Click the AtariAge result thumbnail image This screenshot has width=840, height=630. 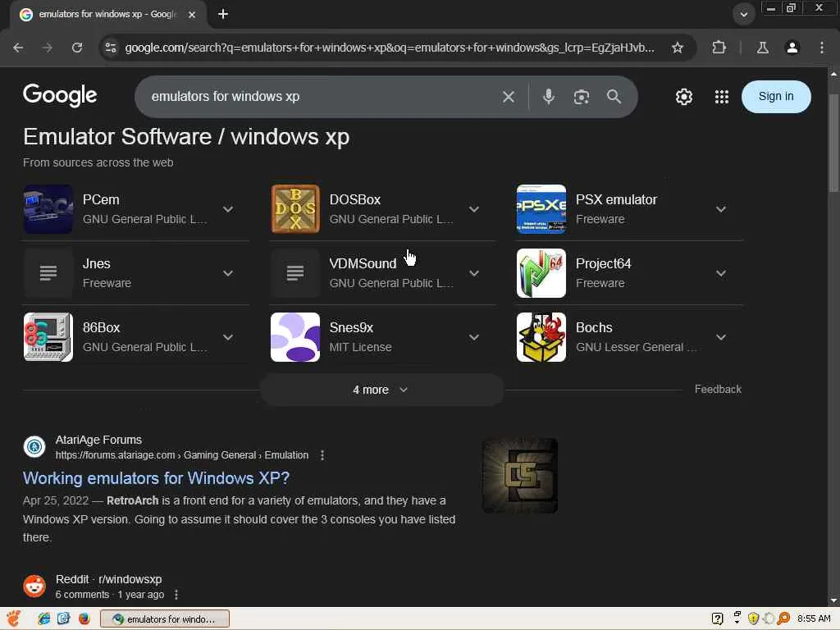pos(519,475)
